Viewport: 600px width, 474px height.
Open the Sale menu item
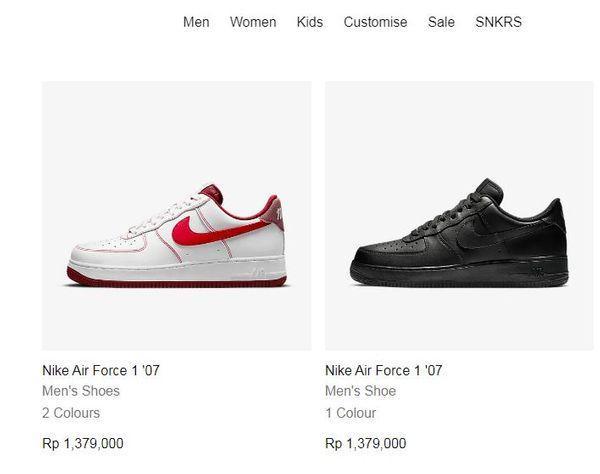click(x=441, y=22)
